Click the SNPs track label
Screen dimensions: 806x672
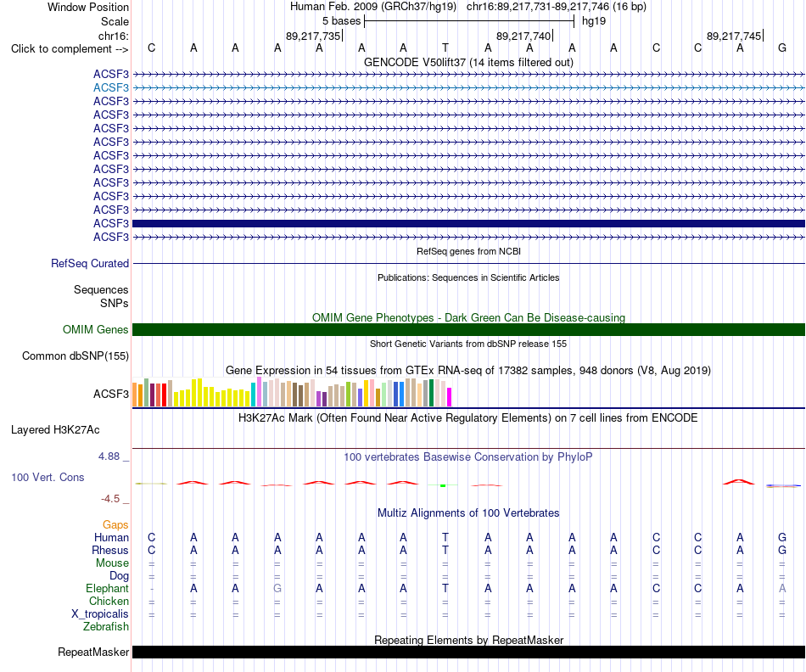[x=115, y=304]
